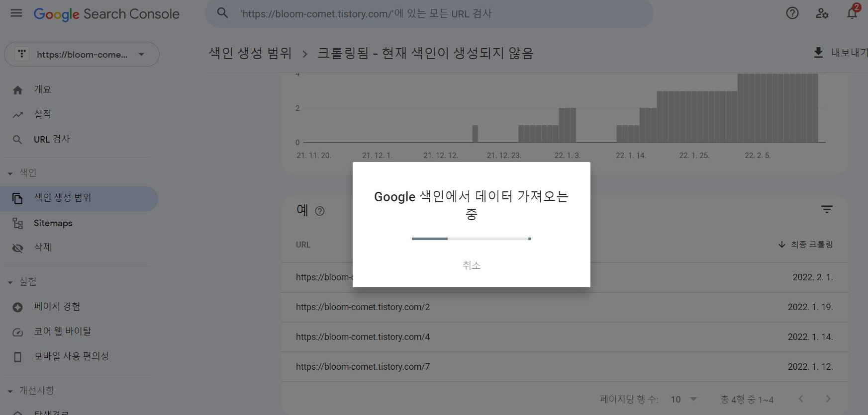Open Sitemaps in the sidebar
This screenshot has width=868, height=415.
80,223
